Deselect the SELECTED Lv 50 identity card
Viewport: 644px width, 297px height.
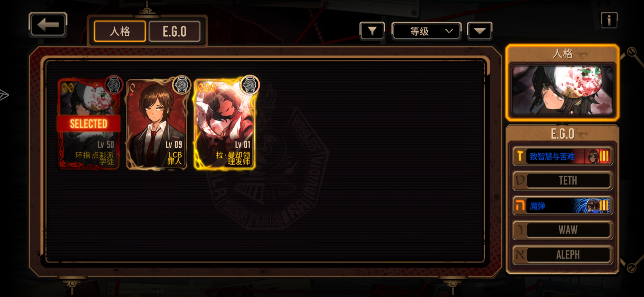pos(89,124)
